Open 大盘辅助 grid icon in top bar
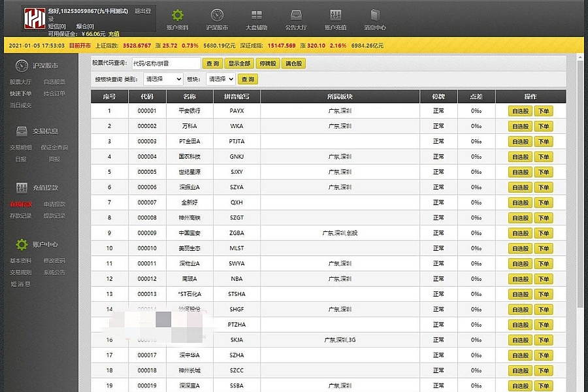Viewport: 588px width, 392px height. click(x=257, y=16)
